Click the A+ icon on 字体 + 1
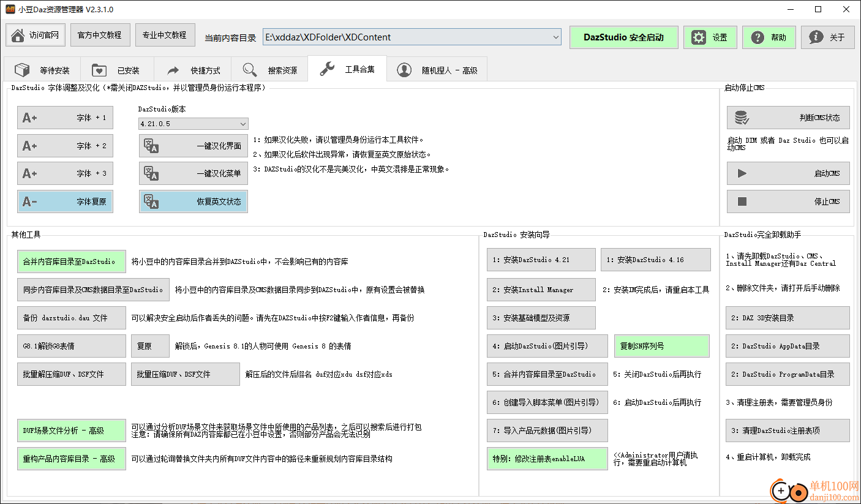This screenshot has width=861, height=504. click(30, 118)
